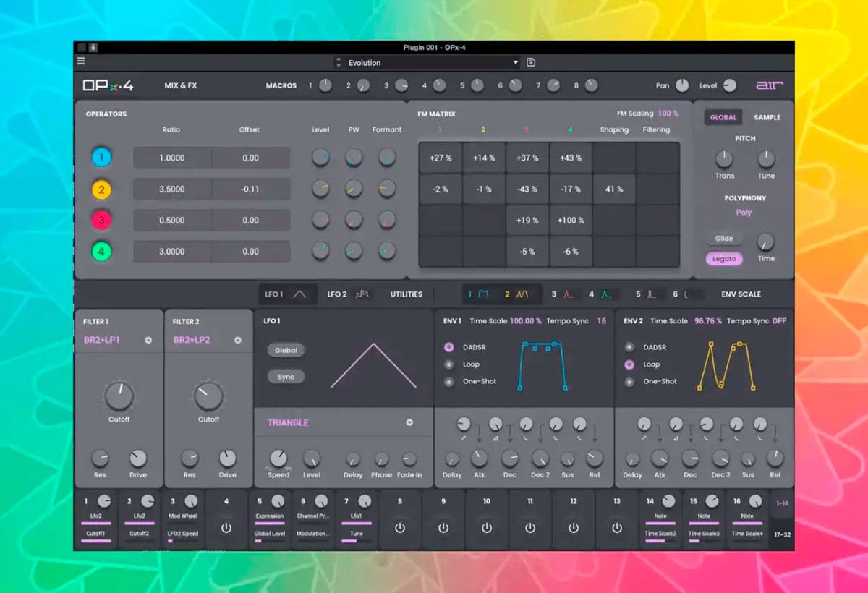Select envelope 6 shape icon tab

pos(688,294)
